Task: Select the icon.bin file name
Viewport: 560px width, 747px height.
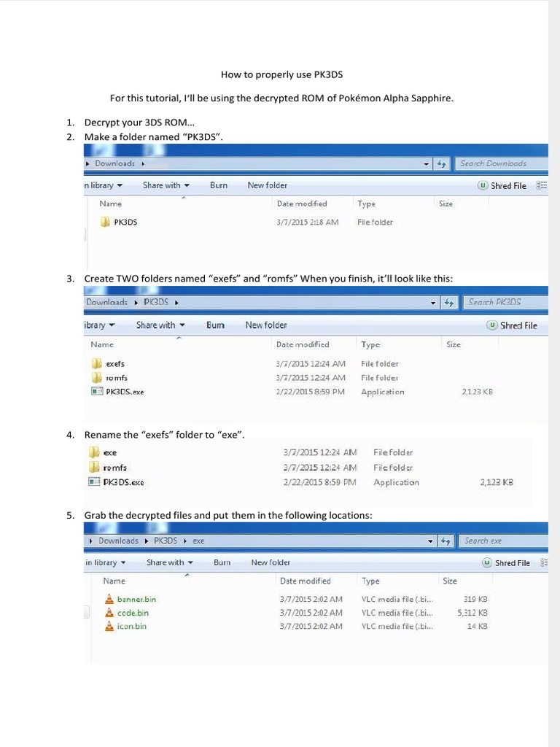Action: (x=132, y=626)
